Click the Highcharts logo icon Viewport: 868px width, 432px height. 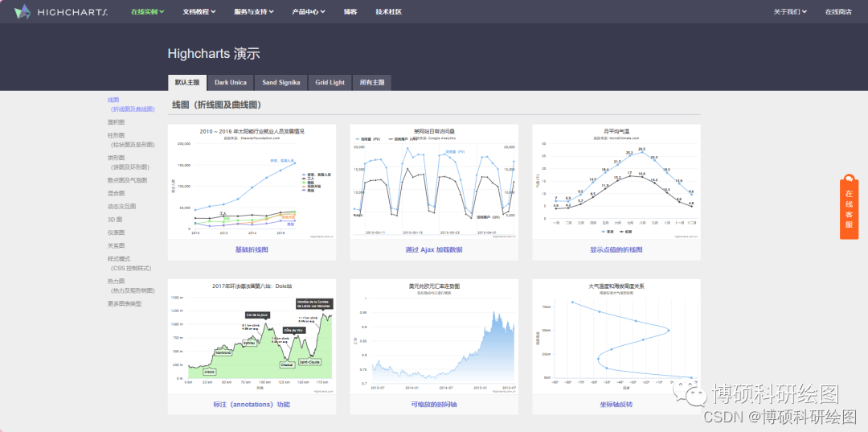23,11
